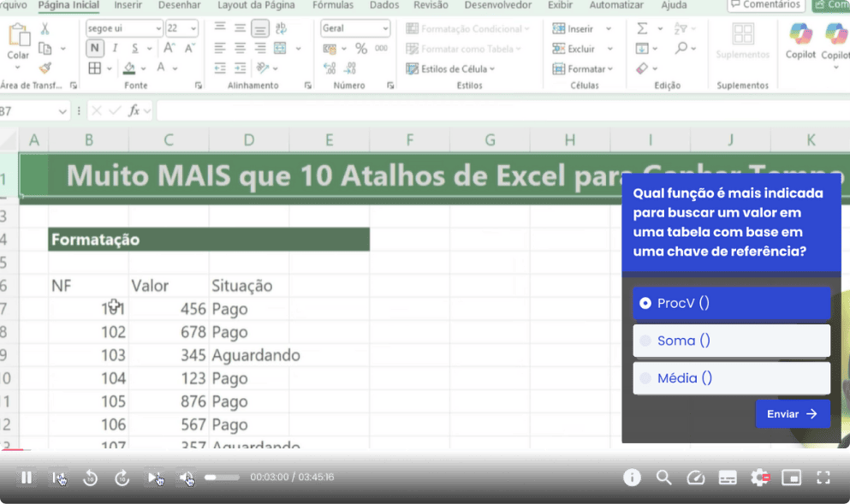
Task: Mute the video audio
Action: pos(185,477)
